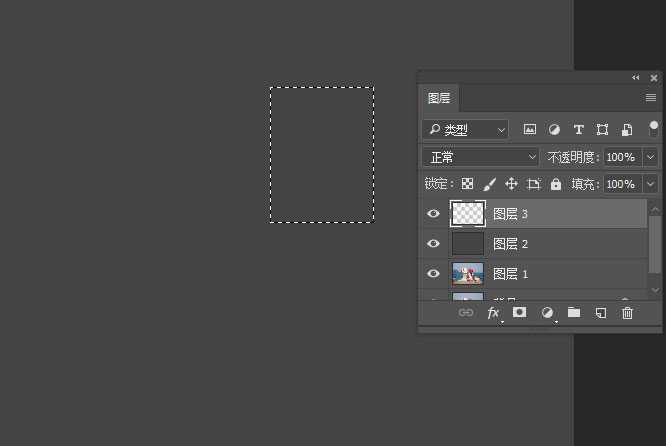666x446 pixels.
Task: Lock transparent pixels checkerboard icon
Action: point(467,184)
